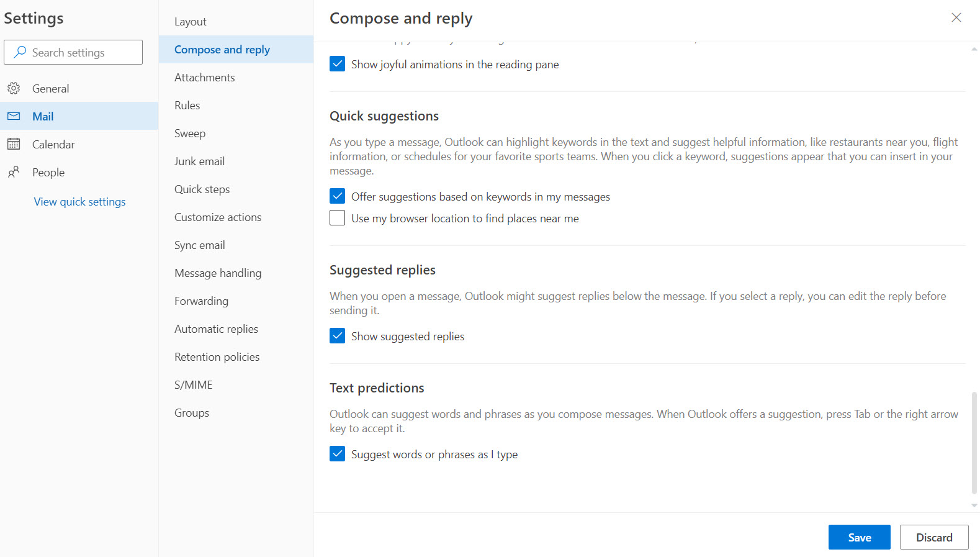Screen dimensions: 980x557
Task: Click the Calendar icon in sidebar
Action: 14,144
